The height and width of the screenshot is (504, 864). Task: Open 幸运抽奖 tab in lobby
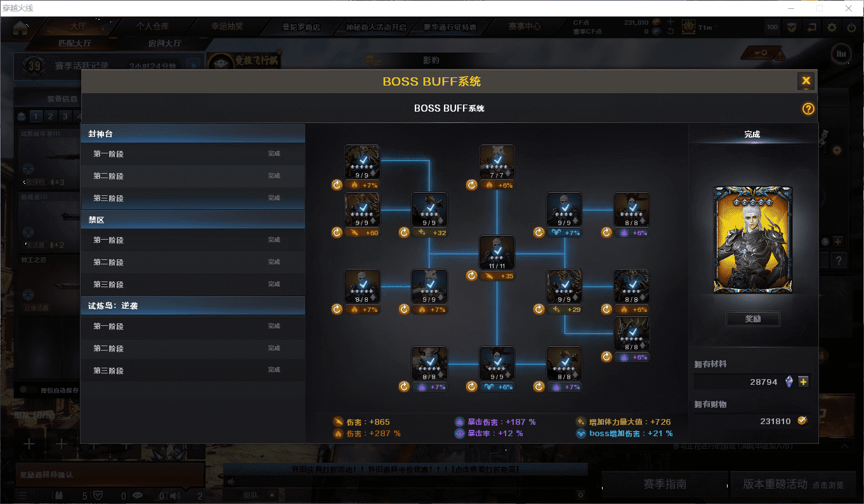coord(227,27)
